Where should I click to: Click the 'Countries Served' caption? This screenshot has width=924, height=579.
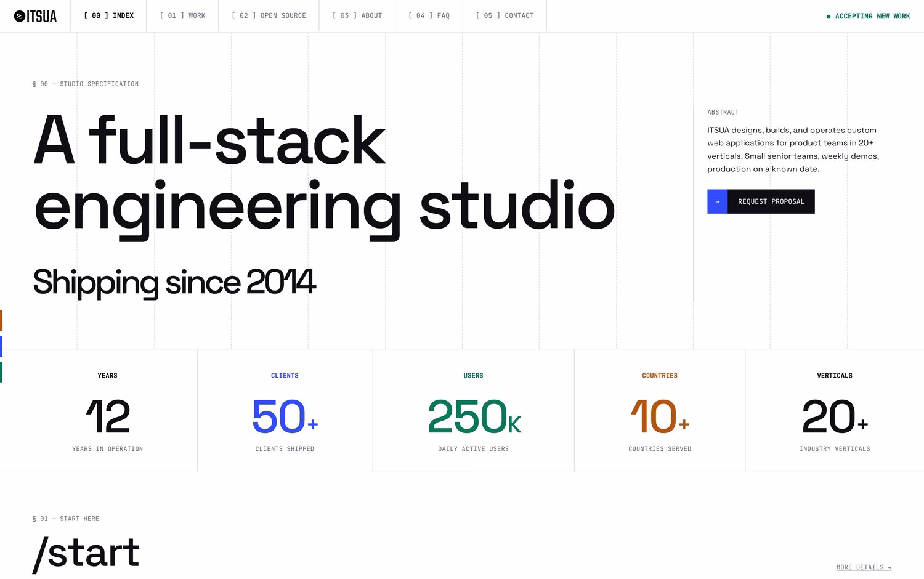660,449
